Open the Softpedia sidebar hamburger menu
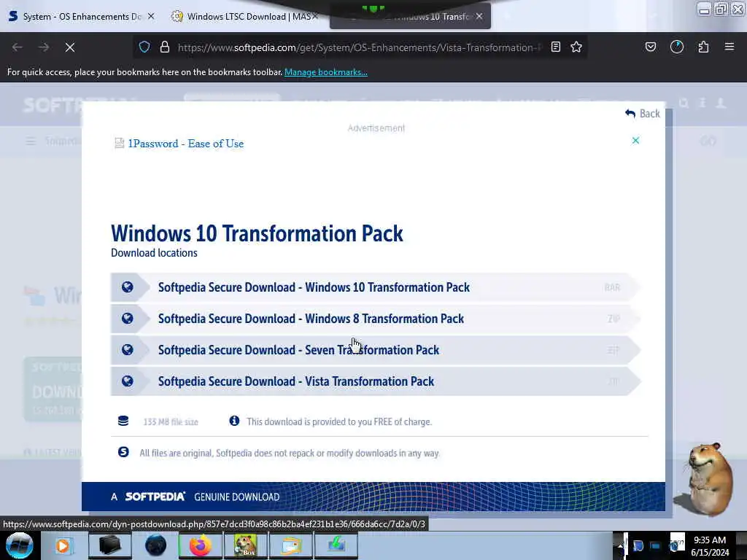Screen dimensions: 747x560 point(31,141)
